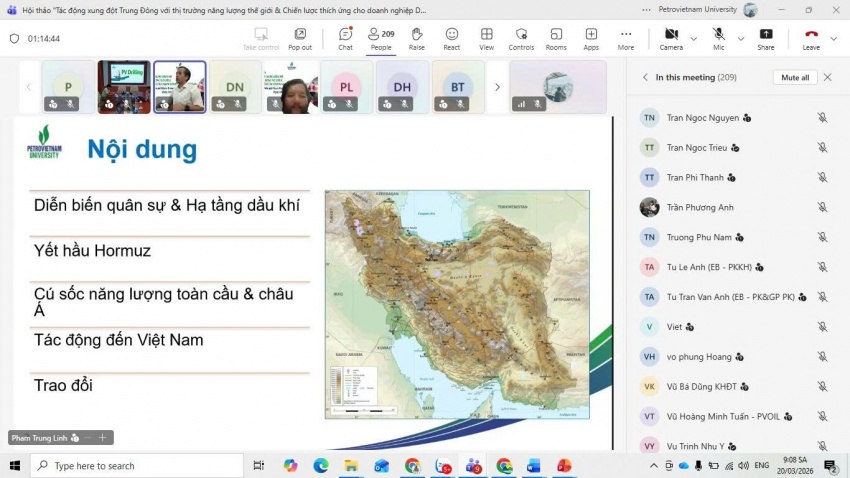850x478 pixels.
Task: Click the Share screen icon
Action: (x=765, y=38)
